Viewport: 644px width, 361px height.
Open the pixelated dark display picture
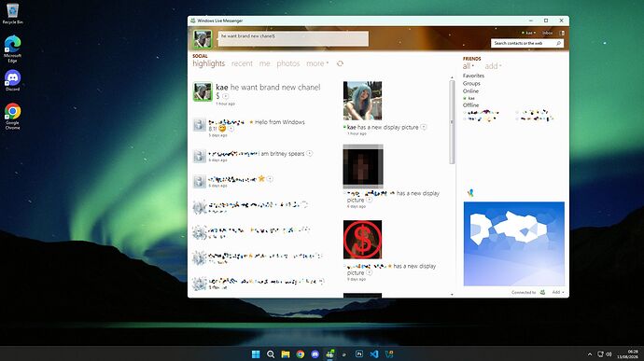[363, 166]
